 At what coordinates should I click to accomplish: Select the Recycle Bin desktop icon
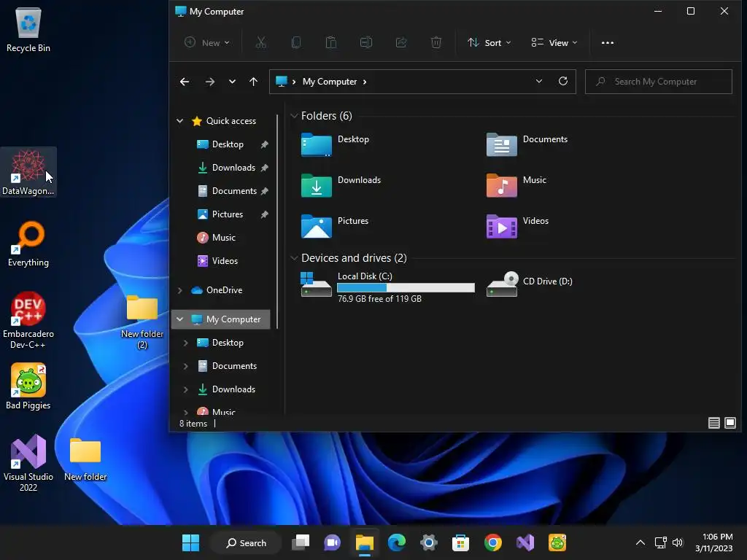click(28, 29)
